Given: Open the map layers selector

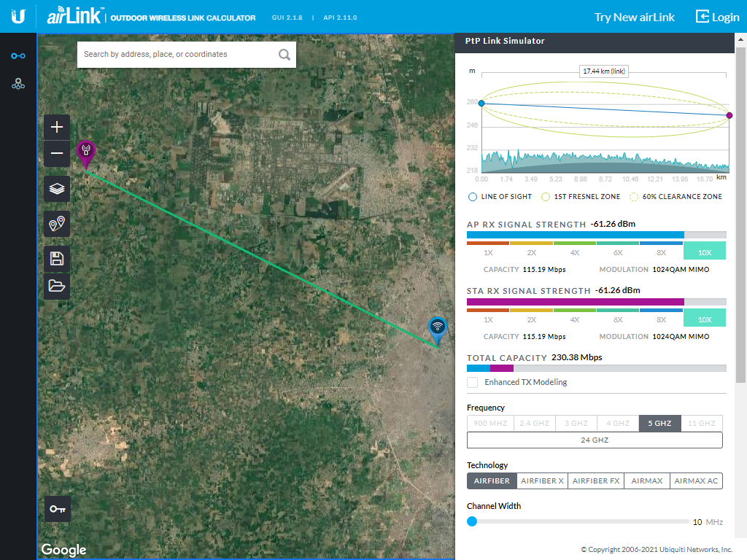Looking at the screenshot, I should click(57, 189).
